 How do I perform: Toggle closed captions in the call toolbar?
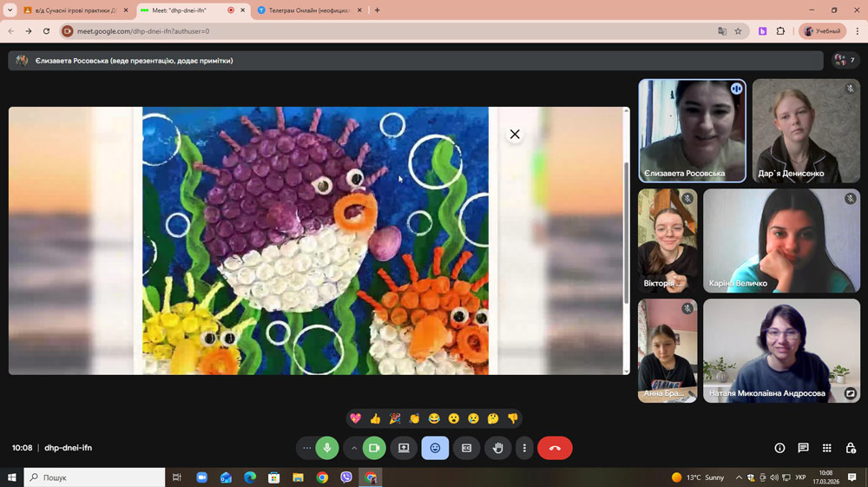point(466,448)
